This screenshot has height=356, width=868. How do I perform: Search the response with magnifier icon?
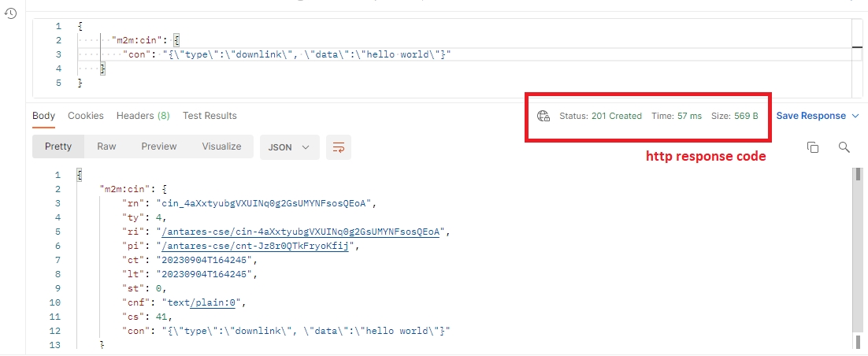[844, 146]
